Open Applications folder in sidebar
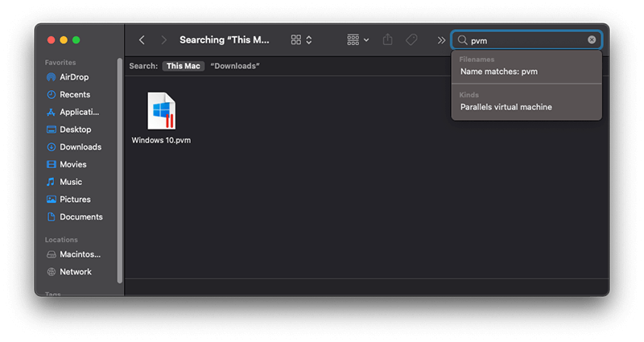The image size is (644, 342). (x=72, y=112)
